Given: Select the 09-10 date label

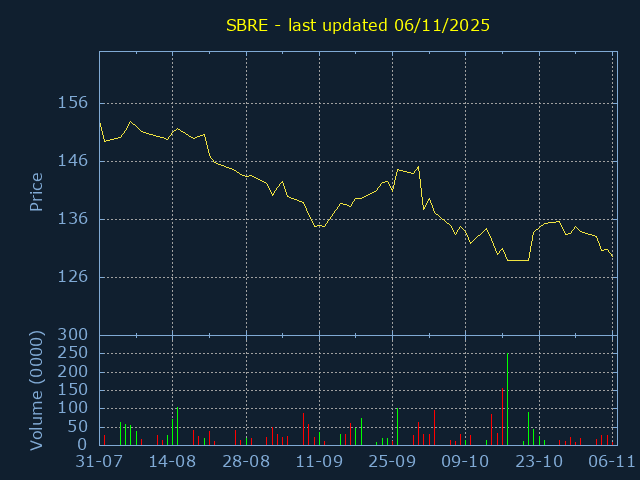Looking at the screenshot, I should click(466, 462).
